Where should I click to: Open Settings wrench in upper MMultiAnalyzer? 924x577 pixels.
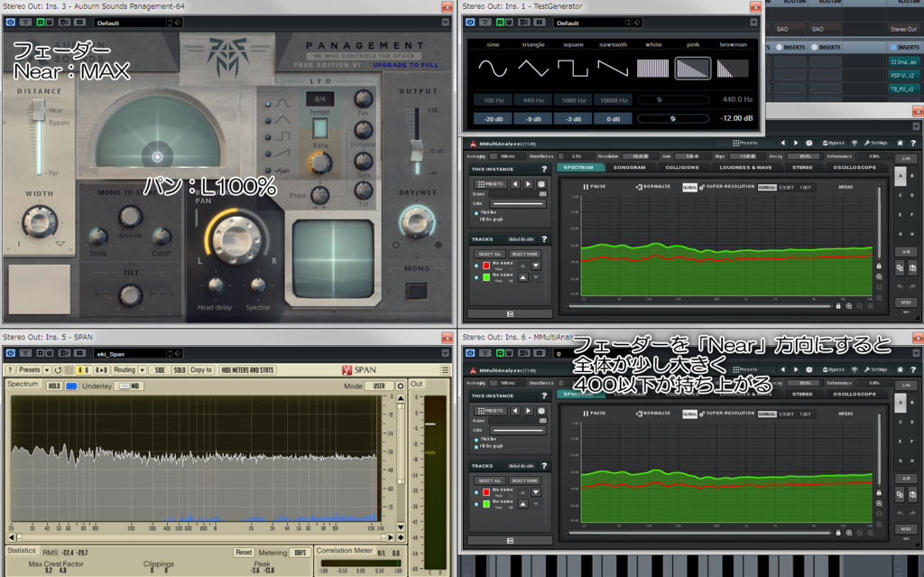(x=875, y=143)
